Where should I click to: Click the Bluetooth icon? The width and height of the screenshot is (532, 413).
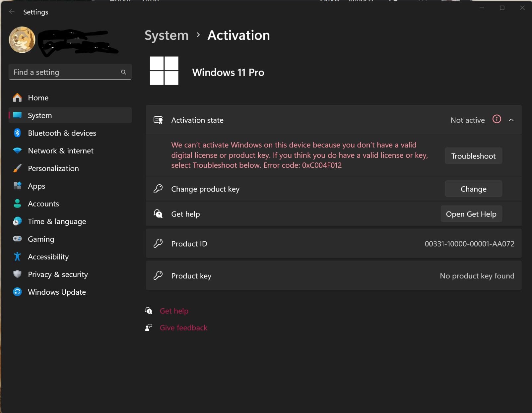[17, 133]
